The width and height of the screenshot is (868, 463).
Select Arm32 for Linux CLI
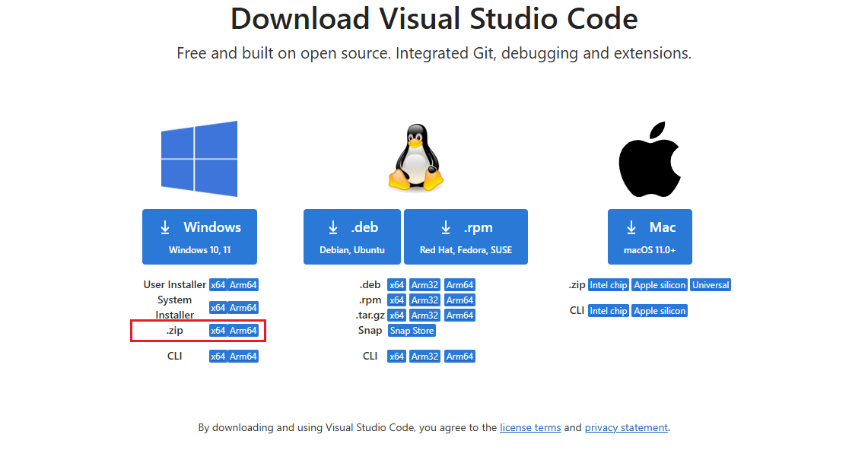424,357
